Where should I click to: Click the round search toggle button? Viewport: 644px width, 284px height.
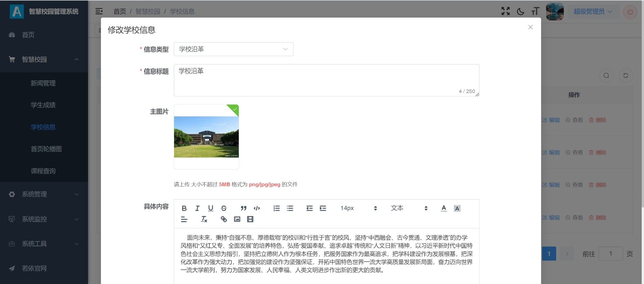coord(606,76)
